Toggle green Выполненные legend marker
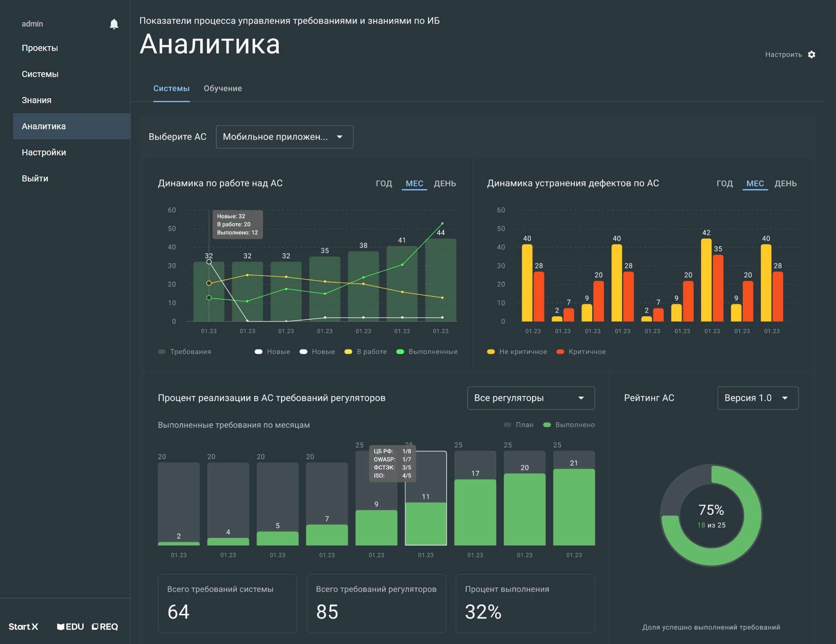Viewport: 836px width, 644px height. 400,352
